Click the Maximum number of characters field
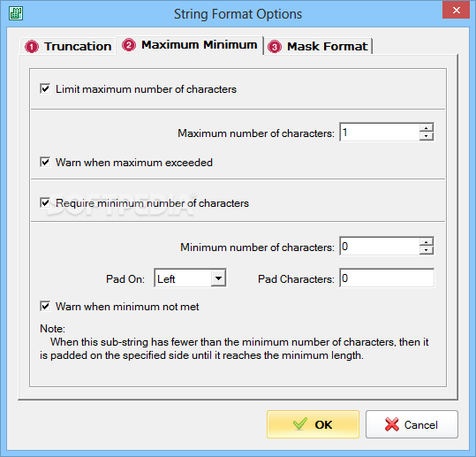This screenshot has width=476, height=457. pyautogui.click(x=380, y=133)
